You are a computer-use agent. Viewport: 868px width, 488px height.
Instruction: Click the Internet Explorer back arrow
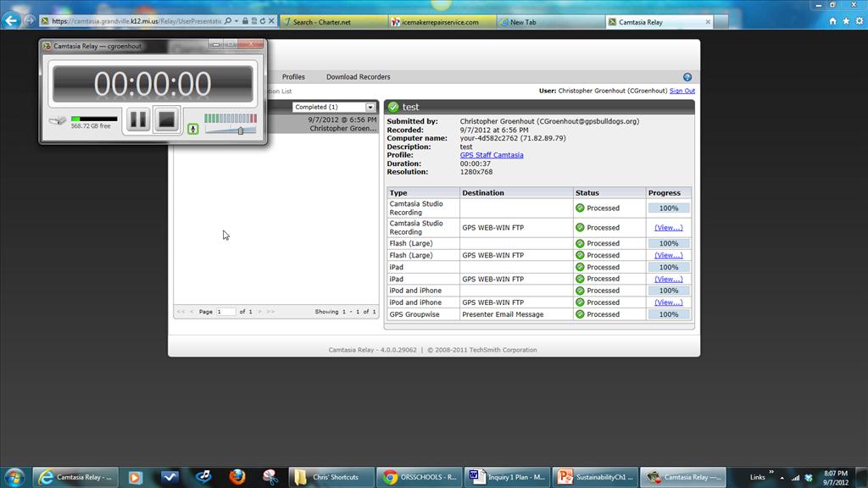pos(11,21)
